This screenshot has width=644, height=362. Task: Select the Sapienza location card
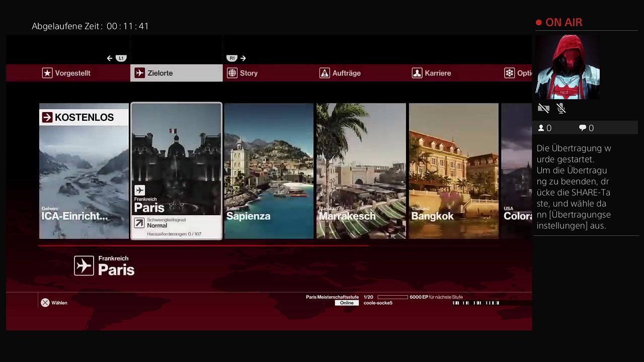pyautogui.click(x=269, y=171)
